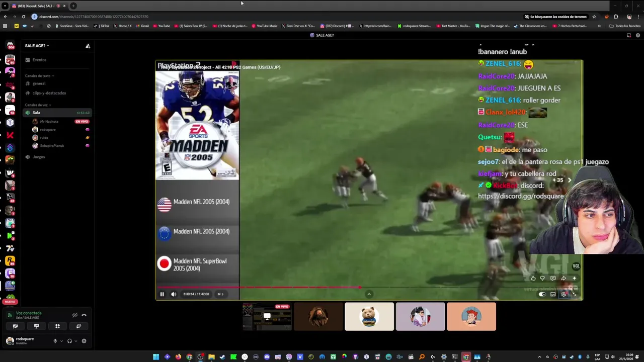Toggle microphone mute in the user panel
The image size is (644, 362).
coord(55,341)
